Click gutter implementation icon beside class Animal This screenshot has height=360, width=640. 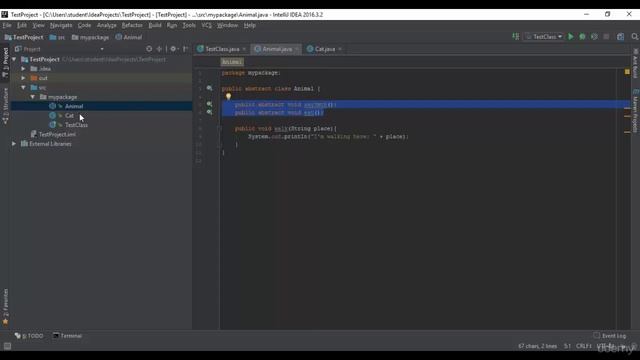(x=209, y=88)
